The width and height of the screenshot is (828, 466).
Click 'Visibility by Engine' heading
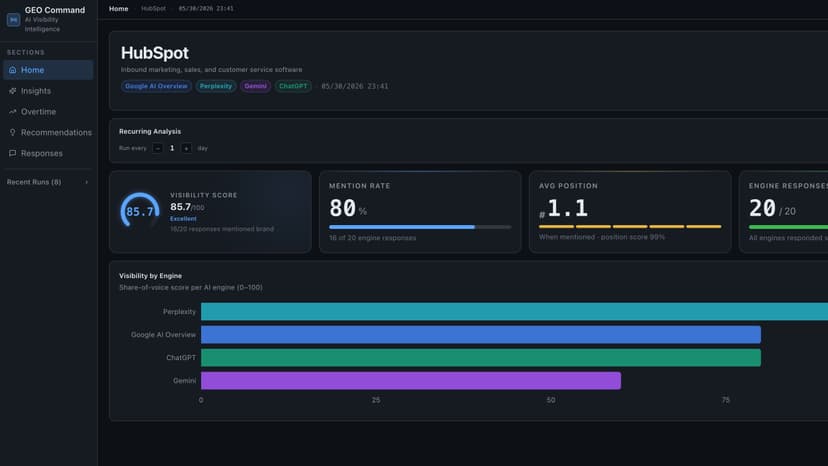tap(150, 276)
